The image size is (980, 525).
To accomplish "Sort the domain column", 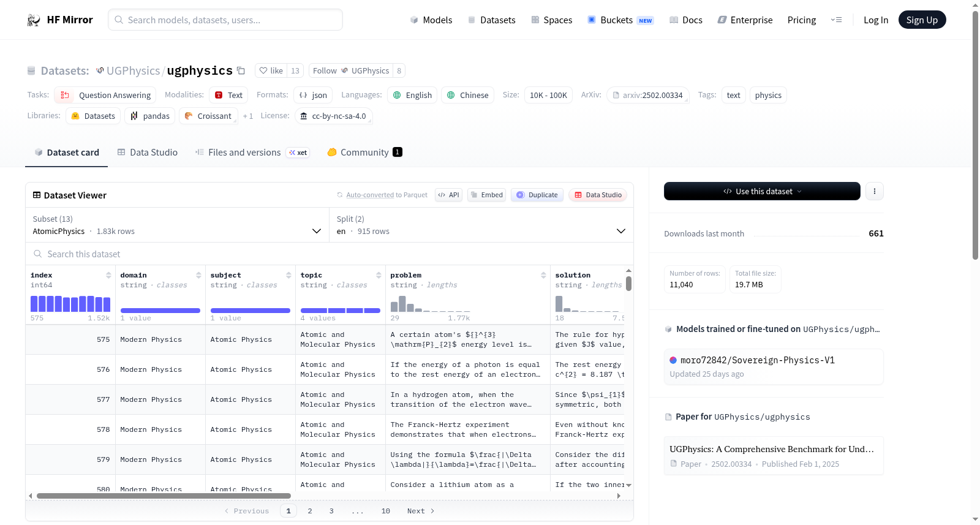I will tap(198, 276).
